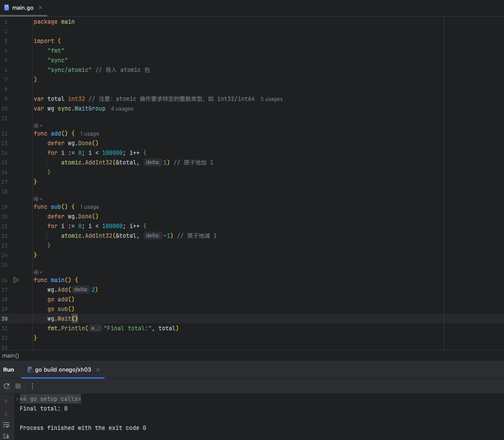Stop the running process

(x=18, y=386)
